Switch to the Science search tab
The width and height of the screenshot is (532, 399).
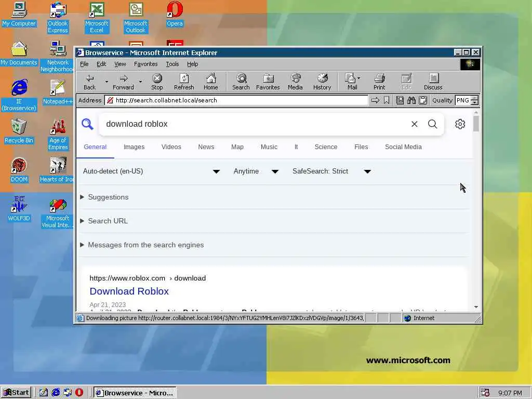(326, 147)
